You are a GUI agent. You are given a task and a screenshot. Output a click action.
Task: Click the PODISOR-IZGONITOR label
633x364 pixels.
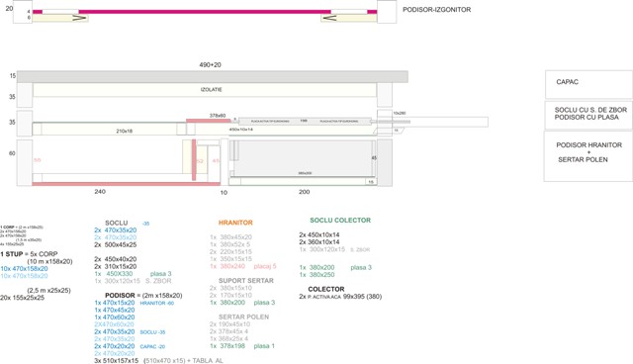click(x=436, y=9)
